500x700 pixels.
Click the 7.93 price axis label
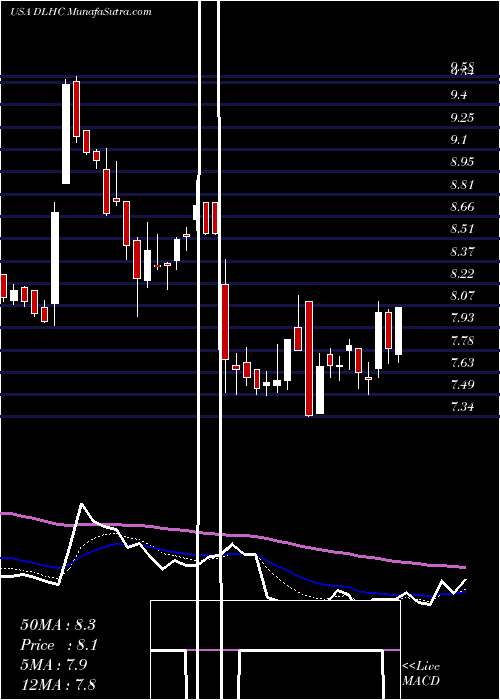point(462,318)
